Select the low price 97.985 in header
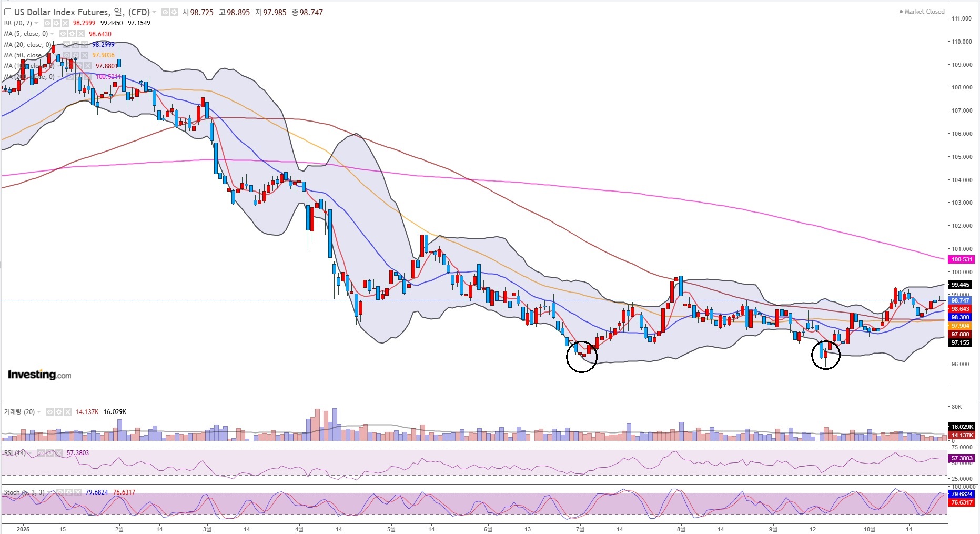This screenshot has width=980, height=534. (x=275, y=12)
